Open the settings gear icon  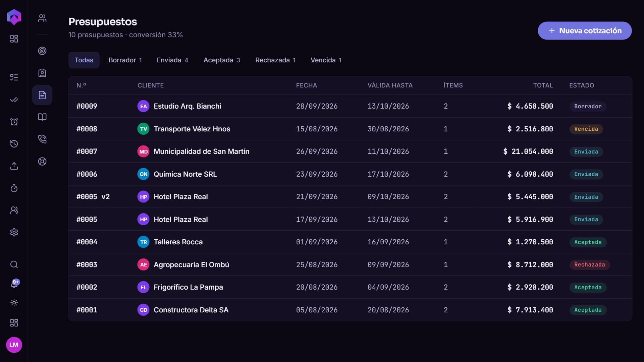[14, 232]
